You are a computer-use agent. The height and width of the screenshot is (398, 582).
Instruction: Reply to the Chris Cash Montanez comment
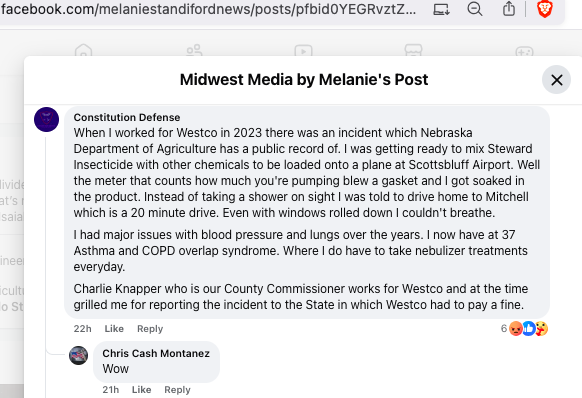(x=177, y=389)
